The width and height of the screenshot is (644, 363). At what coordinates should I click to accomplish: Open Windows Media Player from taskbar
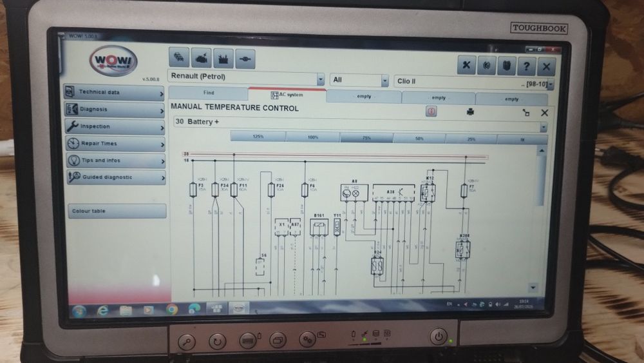[148, 309]
